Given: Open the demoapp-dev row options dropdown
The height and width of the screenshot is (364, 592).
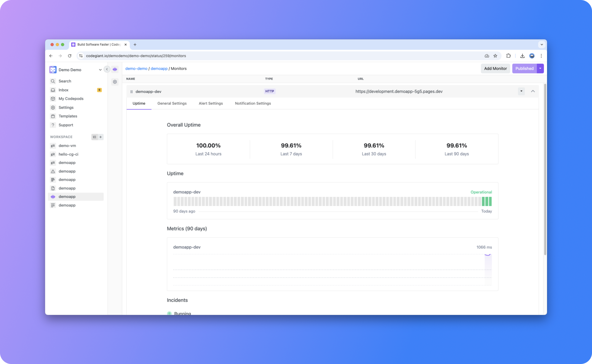Looking at the screenshot, I should click(x=521, y=91).
